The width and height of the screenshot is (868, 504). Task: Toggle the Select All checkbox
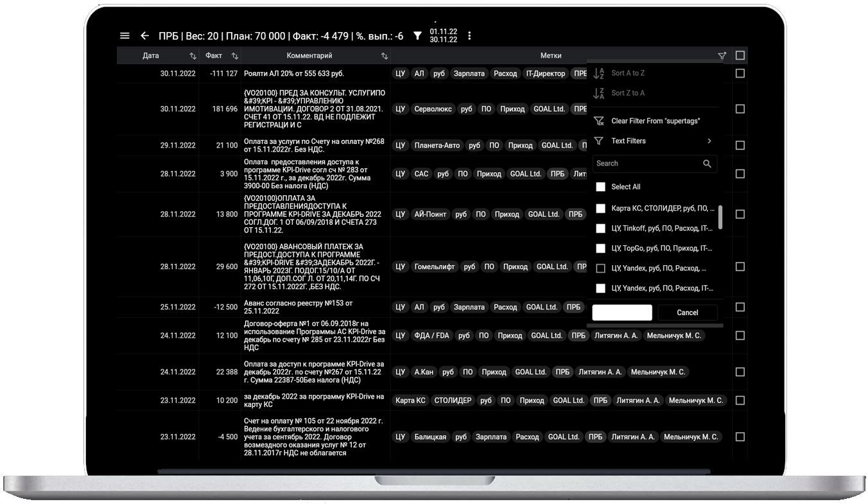[601, 187]
